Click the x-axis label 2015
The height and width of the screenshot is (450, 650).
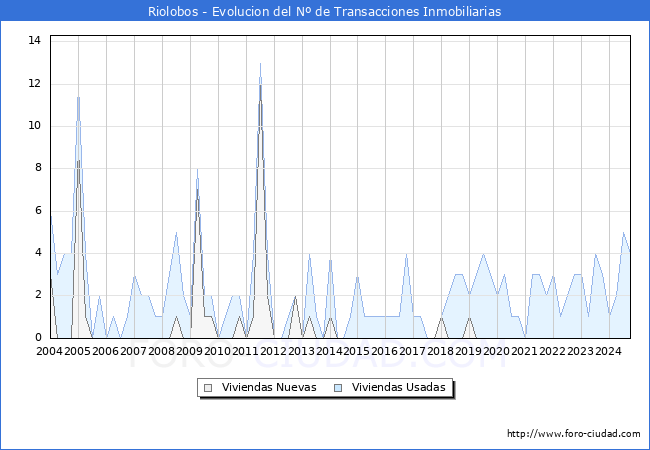tap(357, 351)
